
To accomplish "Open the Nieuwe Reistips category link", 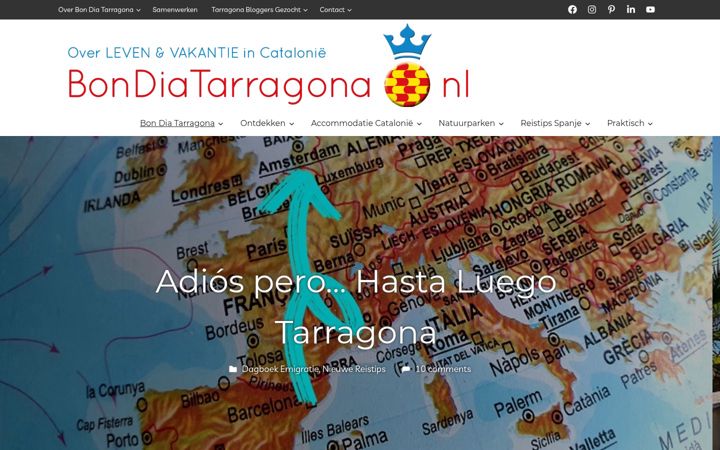I will 354,369.
